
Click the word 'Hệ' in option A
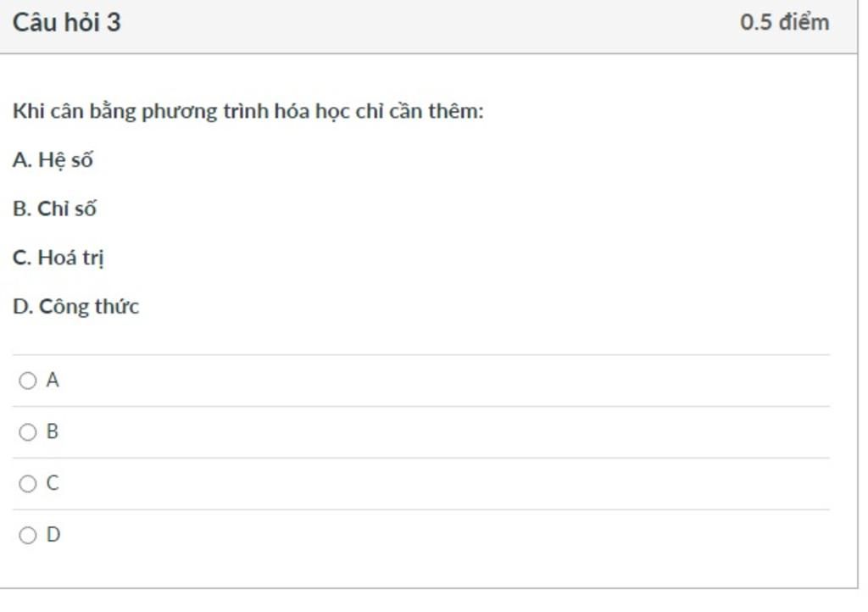52,160
